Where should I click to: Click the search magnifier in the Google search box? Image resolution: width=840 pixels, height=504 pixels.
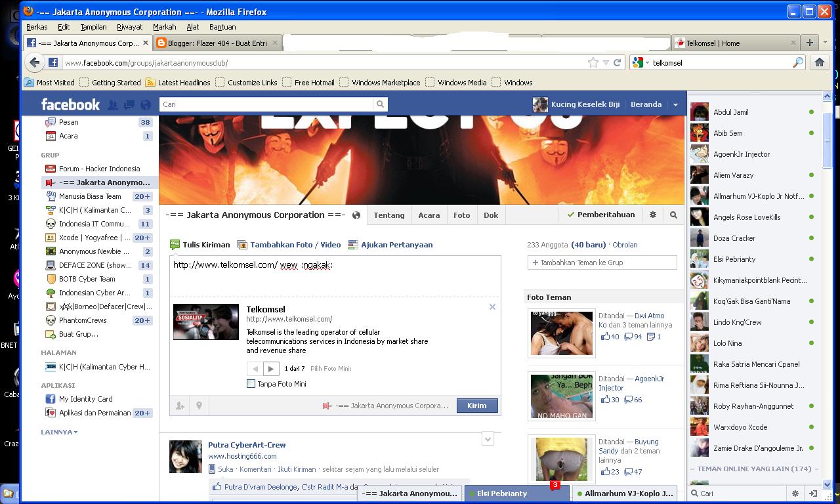(798, 62)
